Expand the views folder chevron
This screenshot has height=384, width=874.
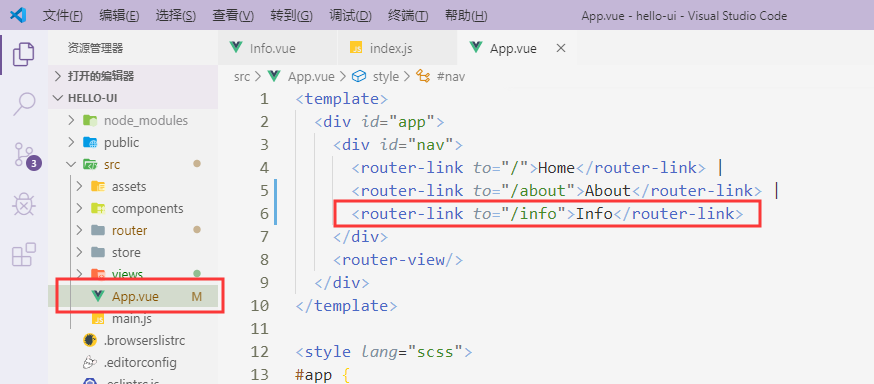[79, 274]
